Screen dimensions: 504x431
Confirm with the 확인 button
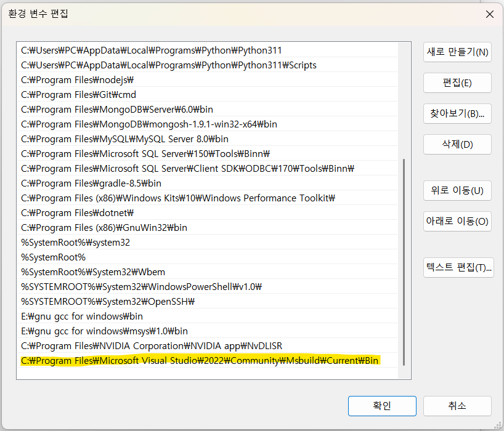click(382, 406)
